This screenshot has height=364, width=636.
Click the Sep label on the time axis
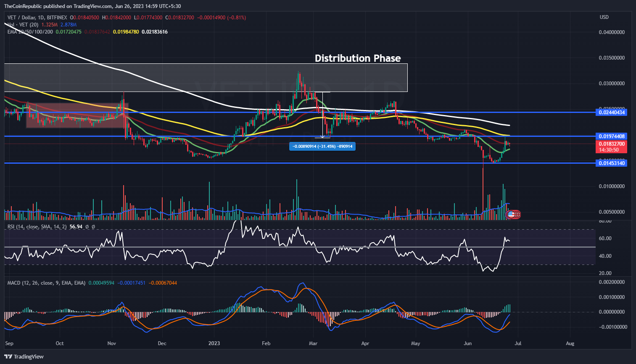coord(9,343)
